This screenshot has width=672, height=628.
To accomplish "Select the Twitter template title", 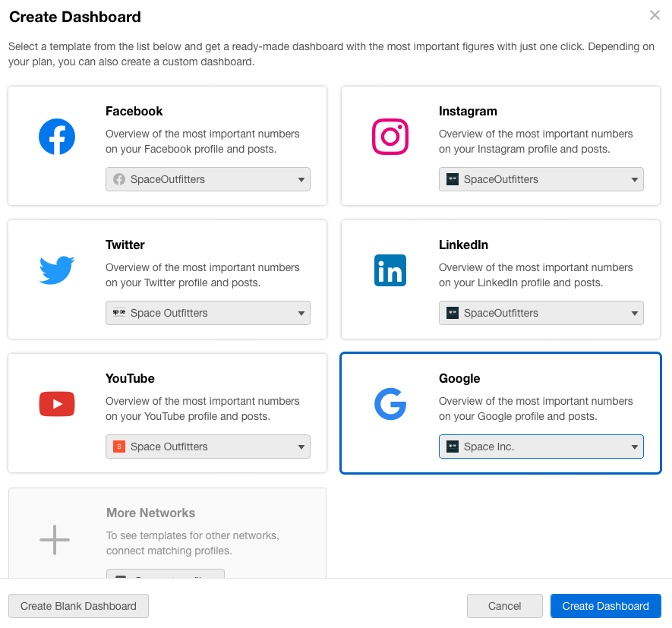I will pyautogui.click(x=125, y=245).
